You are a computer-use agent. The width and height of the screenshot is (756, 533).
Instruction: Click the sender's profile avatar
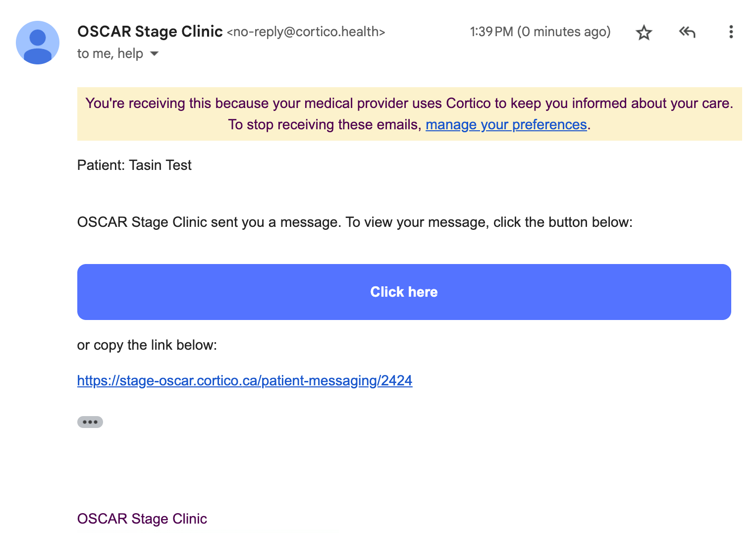pos(38,43)
